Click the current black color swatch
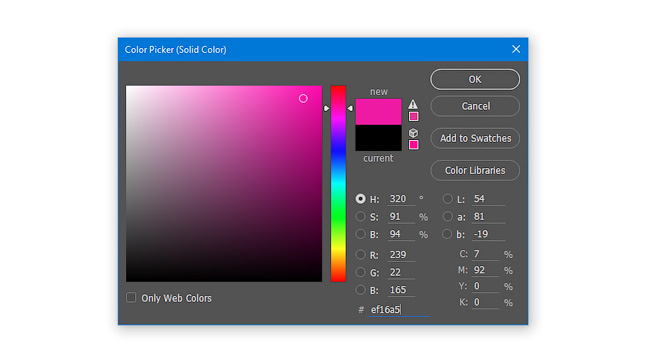The height and width of the screenshot is (362, 650). (x=378, y=138)
